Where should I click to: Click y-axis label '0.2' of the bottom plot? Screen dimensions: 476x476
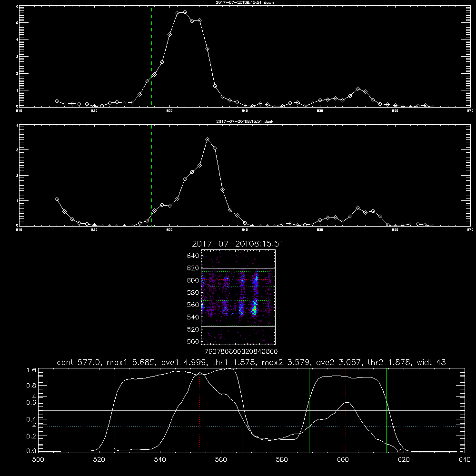click(x=31, y=436)
